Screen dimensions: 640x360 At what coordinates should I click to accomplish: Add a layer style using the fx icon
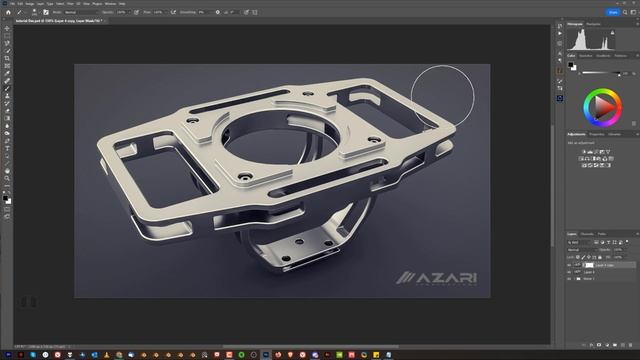(x=591, y=345)
